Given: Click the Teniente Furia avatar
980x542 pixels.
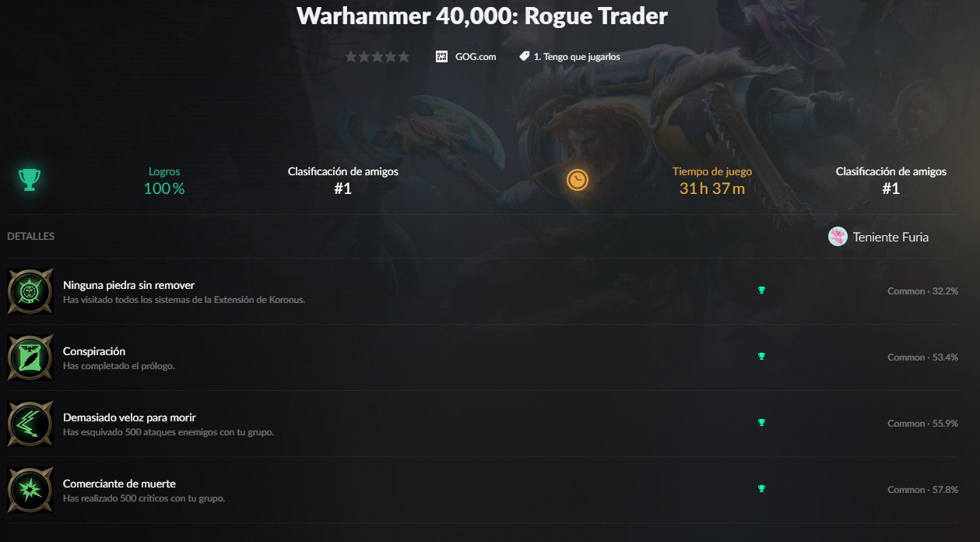Looking at the screenshot, I should [838, 237].
